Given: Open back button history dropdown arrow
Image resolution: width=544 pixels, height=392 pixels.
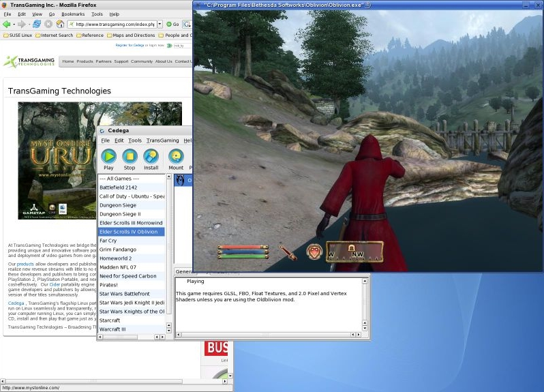Looking at the screenshot, I should point(14,25).
